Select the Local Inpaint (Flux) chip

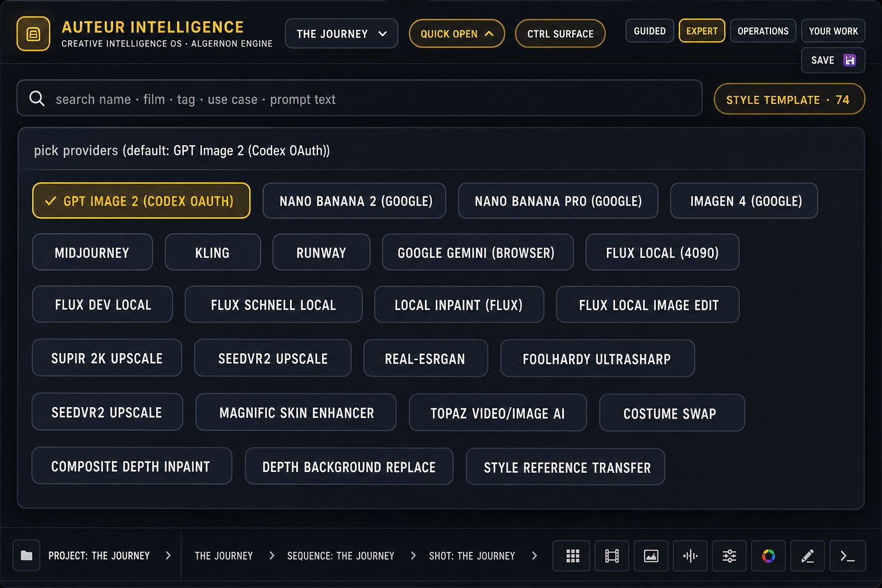[x=459, y=304]
